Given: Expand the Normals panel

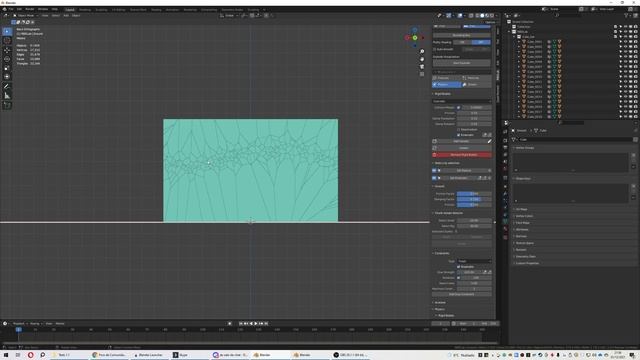Looking at the screenshot, I should click(x=521, y=236).
